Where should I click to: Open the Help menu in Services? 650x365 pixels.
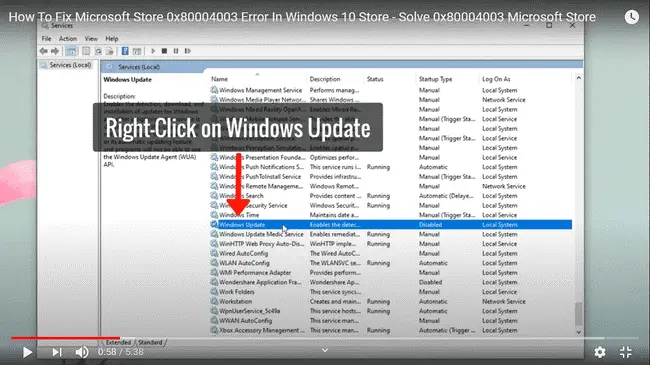click(x=112, y=39)
